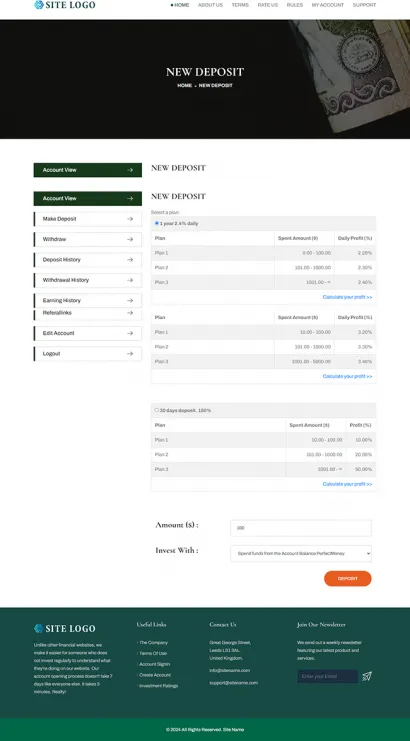Click 'Calculate your profit' under the 50.00% table
This screenshot has width=410, height=741.
pos(347,484)
